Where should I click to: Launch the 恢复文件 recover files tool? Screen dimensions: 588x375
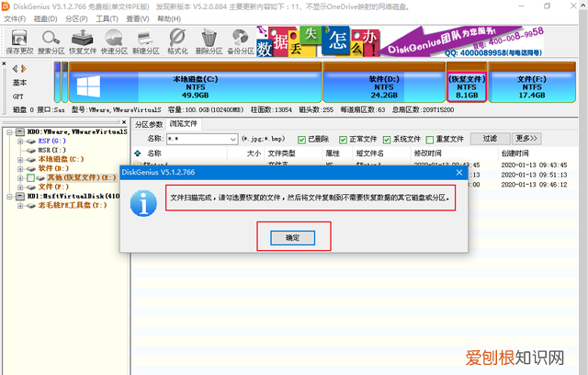pos(83,41)
